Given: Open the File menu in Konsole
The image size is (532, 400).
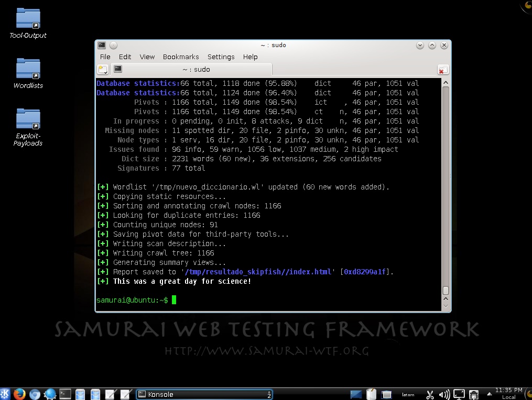Looking at the screenshot, I should (105, 57).
